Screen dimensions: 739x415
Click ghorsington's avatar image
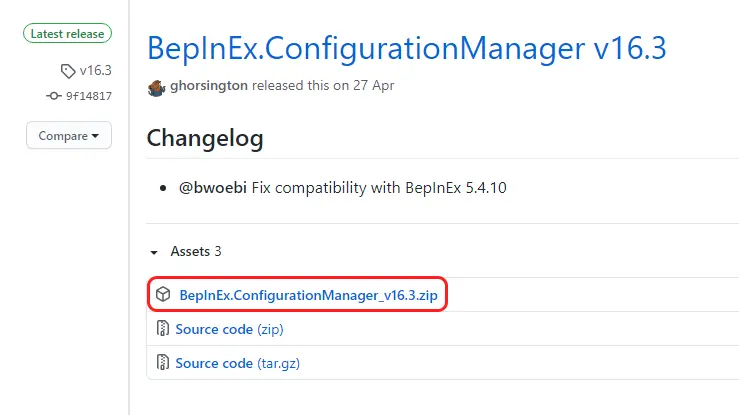coord(156,88)
